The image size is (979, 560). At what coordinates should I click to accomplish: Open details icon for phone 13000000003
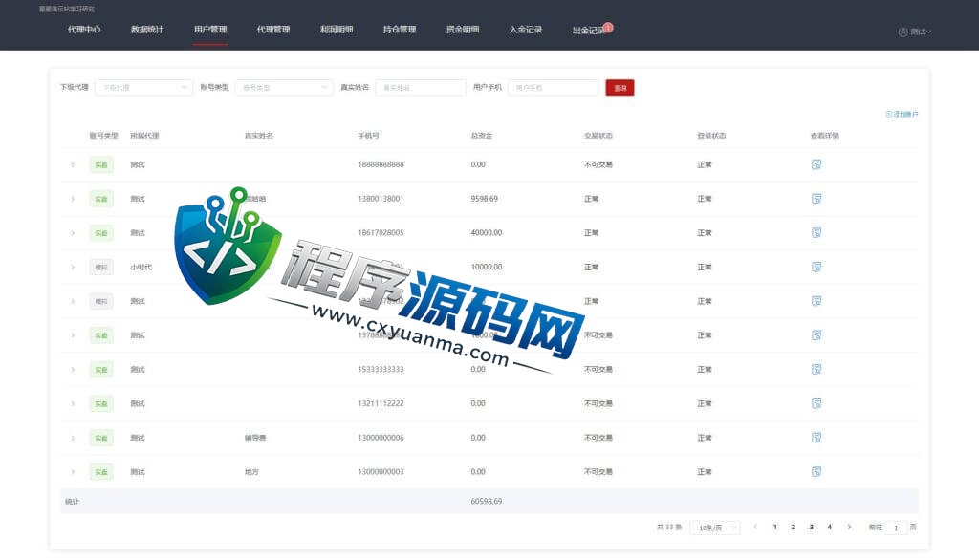click(816, 471)
